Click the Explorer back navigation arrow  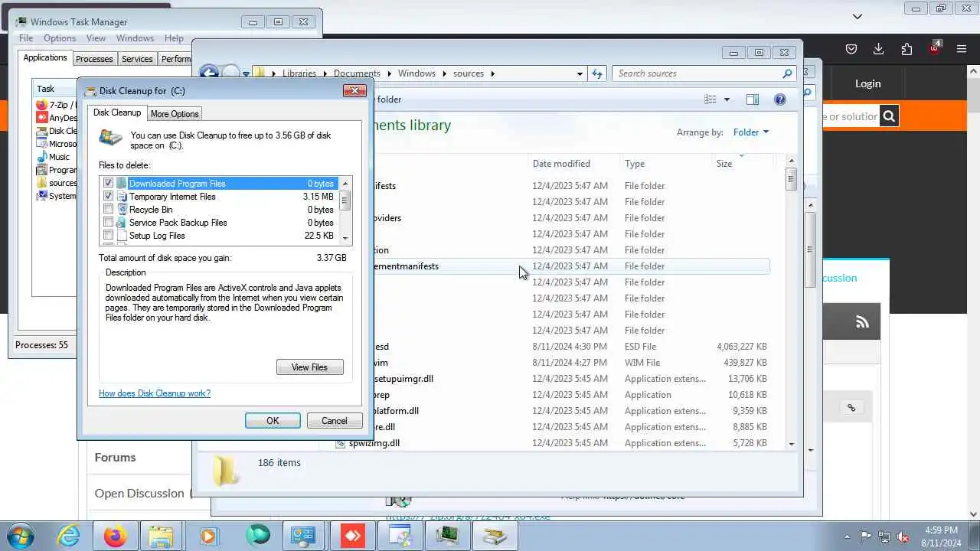pyautogui.click(x=209, y=73)
